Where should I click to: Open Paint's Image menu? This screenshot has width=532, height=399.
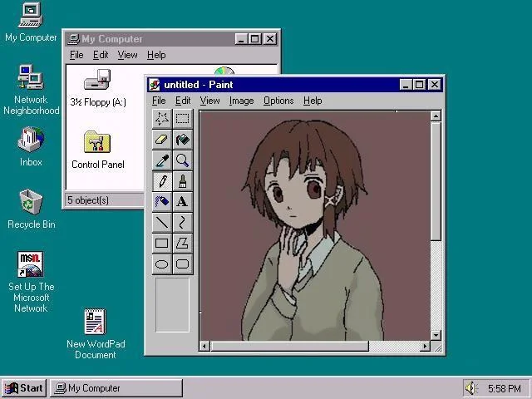(241, 101)
